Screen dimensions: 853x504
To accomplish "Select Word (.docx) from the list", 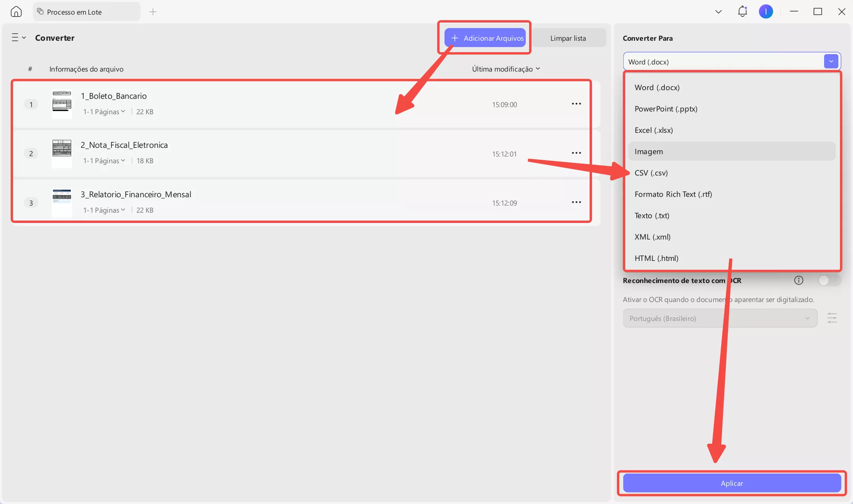I will (x=732, y=87).
